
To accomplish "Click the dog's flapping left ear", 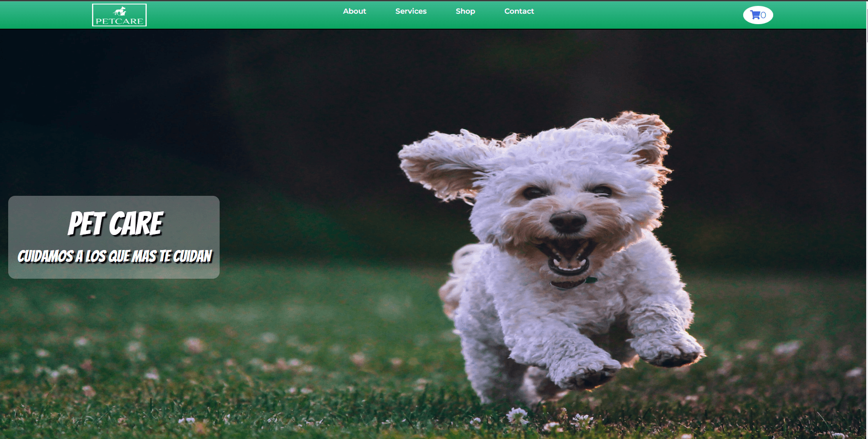I will click(442, 164).
